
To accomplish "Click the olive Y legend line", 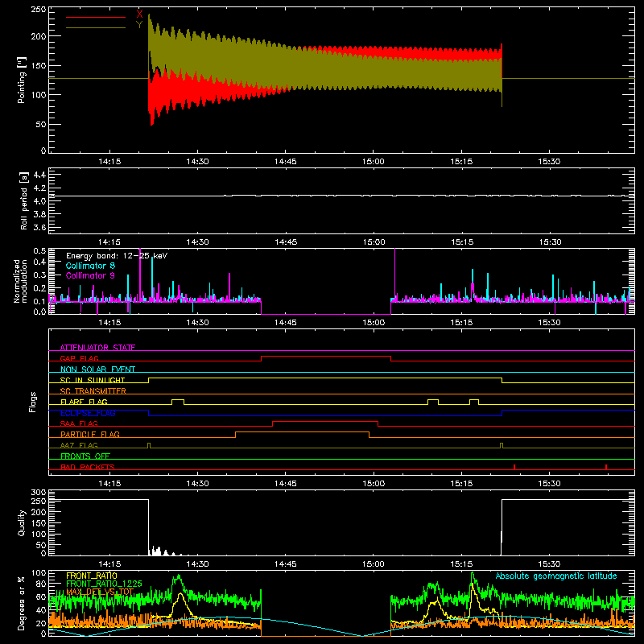I will pyautogui.click(x=95, y=28).
